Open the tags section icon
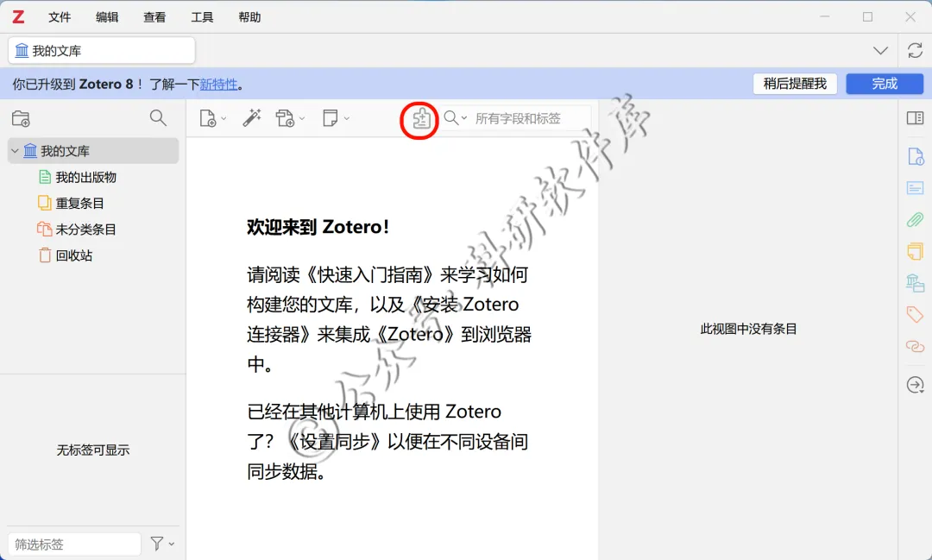Image resolution: width=932 pixels, height=560 pixels. coord(915,314)
